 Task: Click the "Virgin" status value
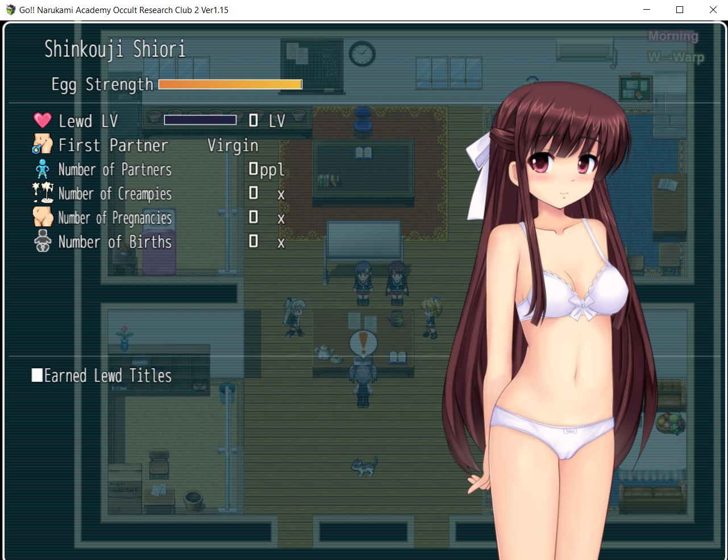pyautogui.click(x=233, y=146)
